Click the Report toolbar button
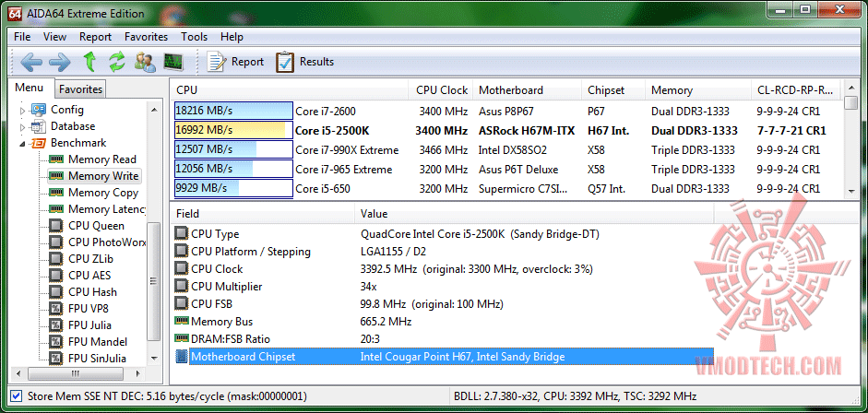 236,62
